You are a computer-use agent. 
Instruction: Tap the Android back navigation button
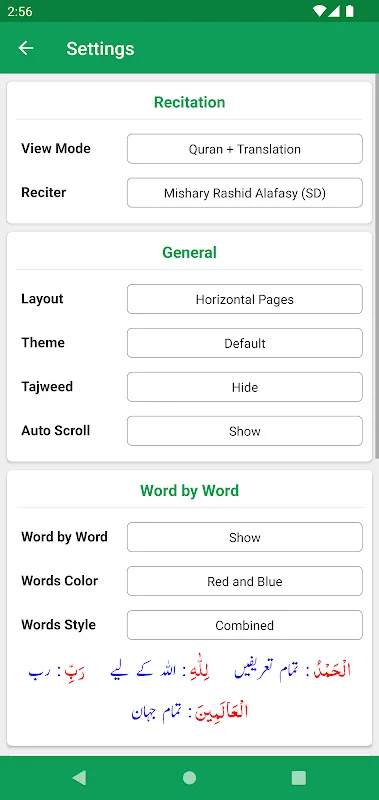[79, 778]
